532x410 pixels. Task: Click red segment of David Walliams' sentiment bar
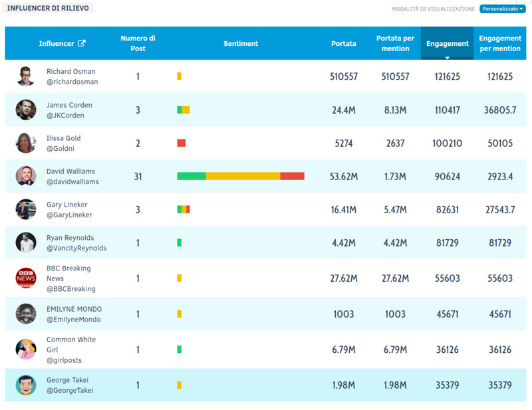tap(292, 176)
